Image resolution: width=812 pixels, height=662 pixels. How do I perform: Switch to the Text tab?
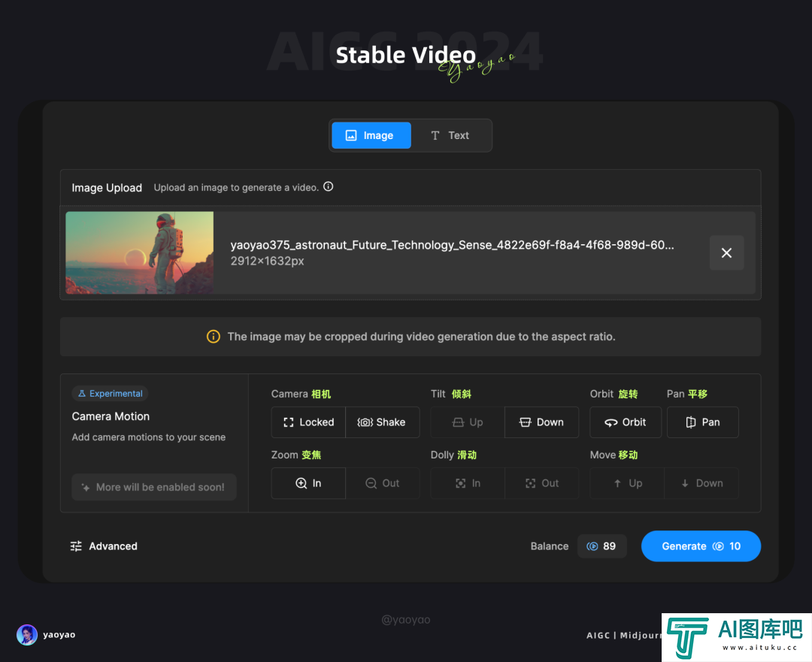450,135
